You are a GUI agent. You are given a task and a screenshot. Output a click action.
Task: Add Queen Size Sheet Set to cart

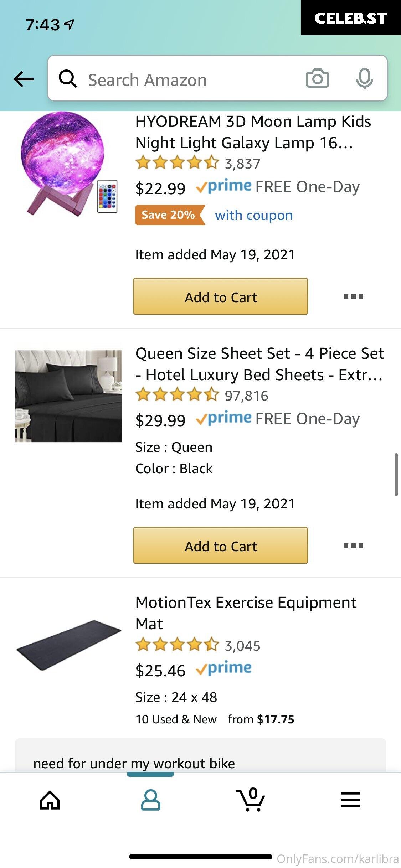pos(221,546)
